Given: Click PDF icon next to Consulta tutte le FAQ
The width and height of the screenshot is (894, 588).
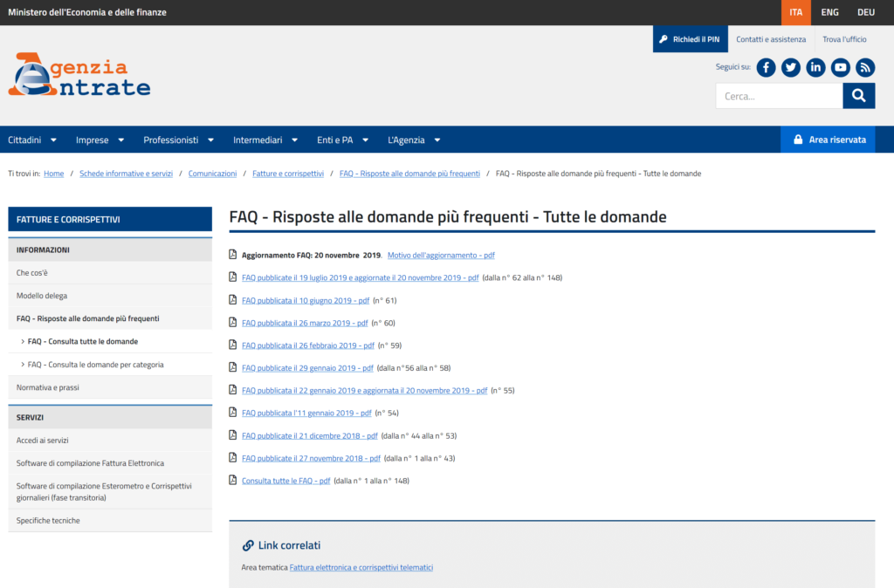Looking at the screenshot, I should [232, 480].
